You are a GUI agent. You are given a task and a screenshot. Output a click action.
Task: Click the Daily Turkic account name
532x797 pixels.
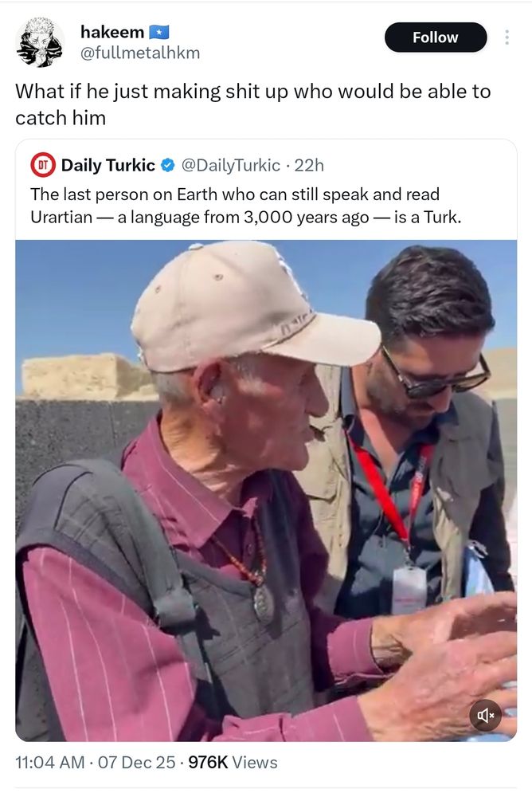click(108, 165)
